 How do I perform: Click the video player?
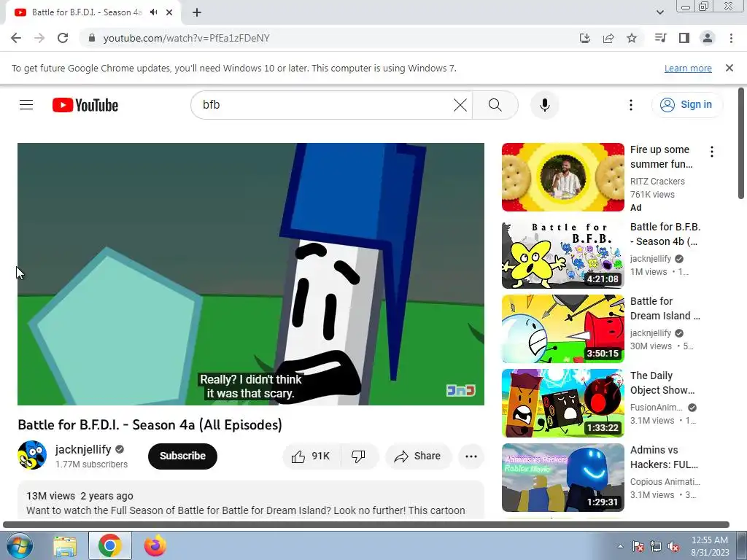[x=251, y=274]
